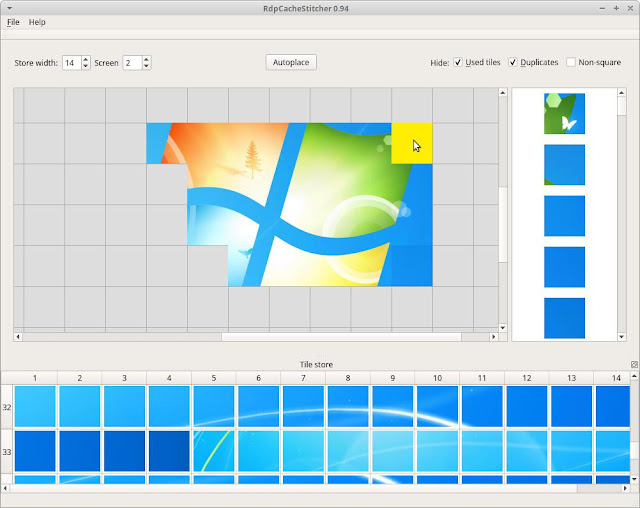Toggle the Used tiles hide checkbox

(458, 62)
